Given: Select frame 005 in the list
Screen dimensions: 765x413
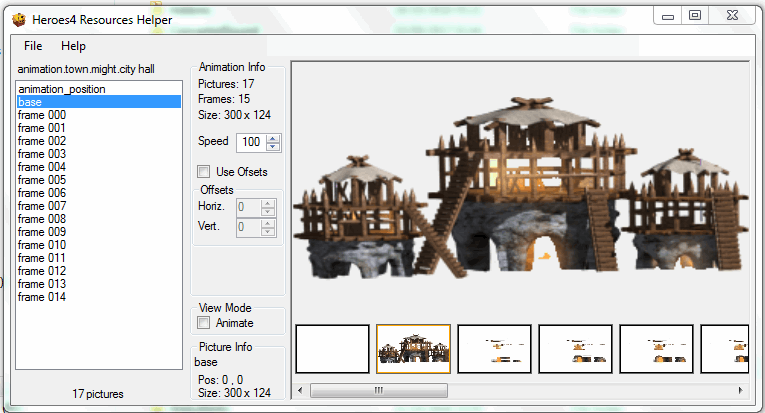Looking at the screenshot, I should point(99,180).
